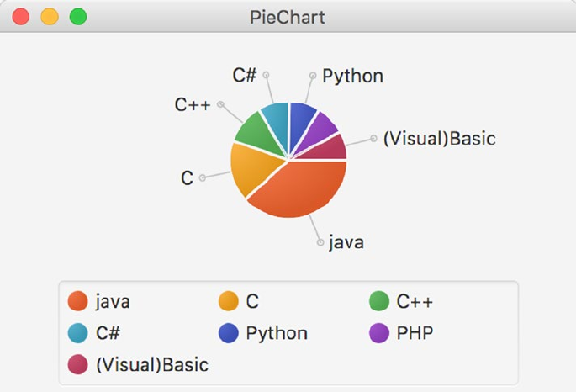Click the (Visual)Basic label beside the pie
This screenshot has height=392, width=576.
point(439,139)
